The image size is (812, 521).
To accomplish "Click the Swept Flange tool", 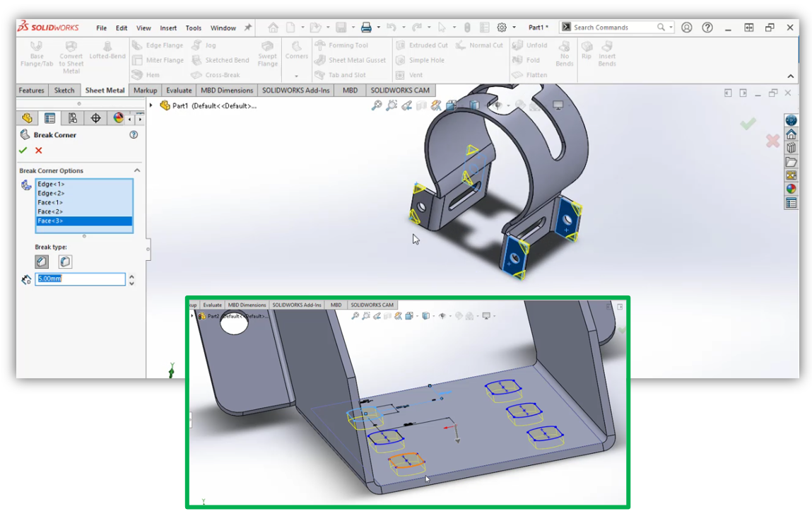I will pyautogui.click(x=267, y=54).
